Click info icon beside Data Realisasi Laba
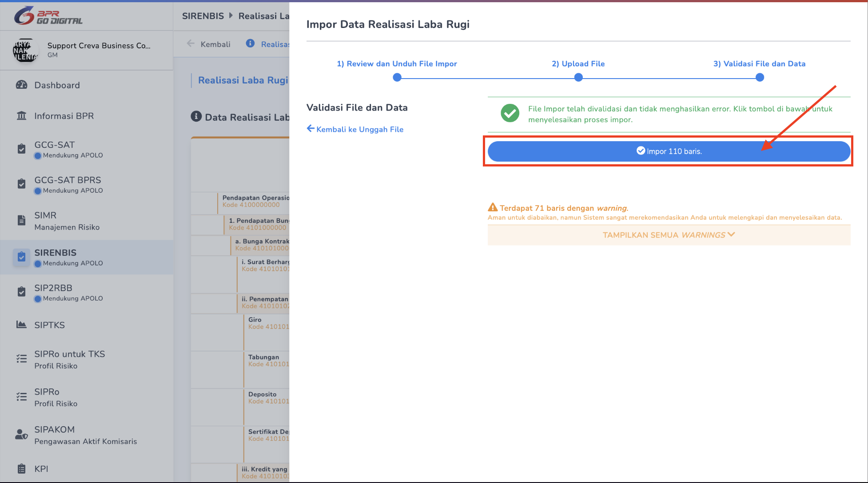The width and height of the screenshot is (868, 483). click(x=196, y=116)
